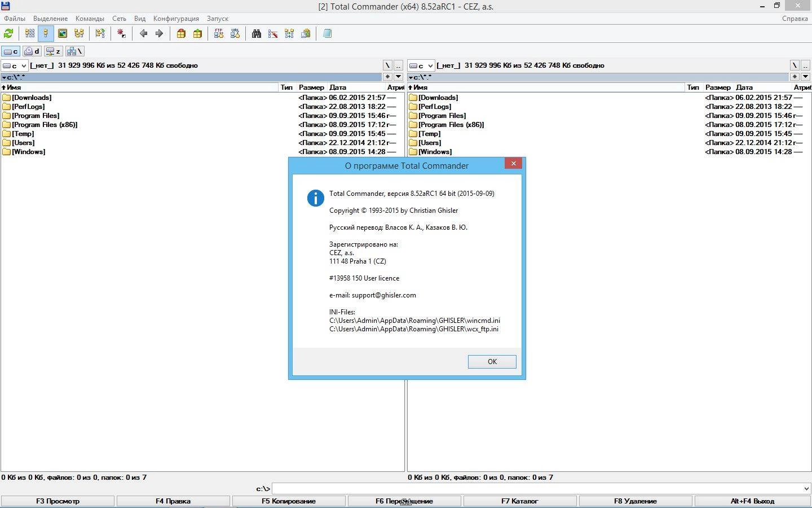Click the invert selection toolbar icon
The image size is (812, 508).
[x=121, y=34]
